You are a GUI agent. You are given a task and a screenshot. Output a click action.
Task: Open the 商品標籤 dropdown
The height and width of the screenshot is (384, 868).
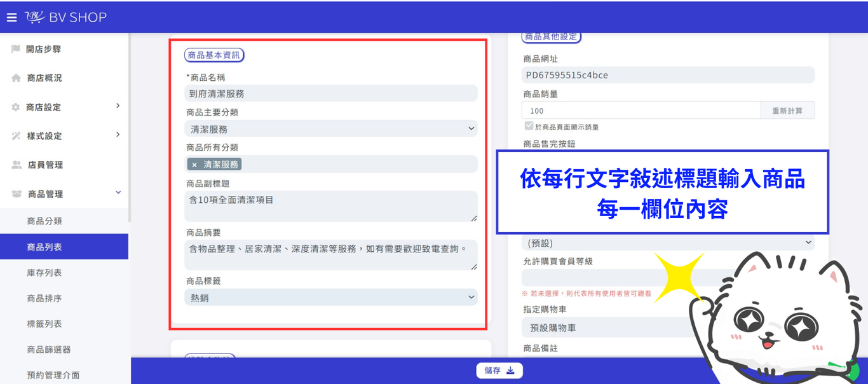click(331, 297)
